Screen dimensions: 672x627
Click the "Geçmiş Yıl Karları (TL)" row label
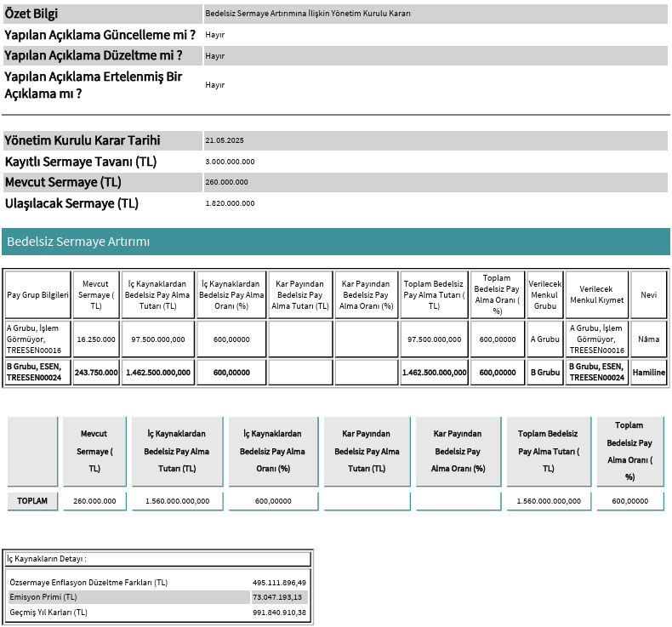48,613
